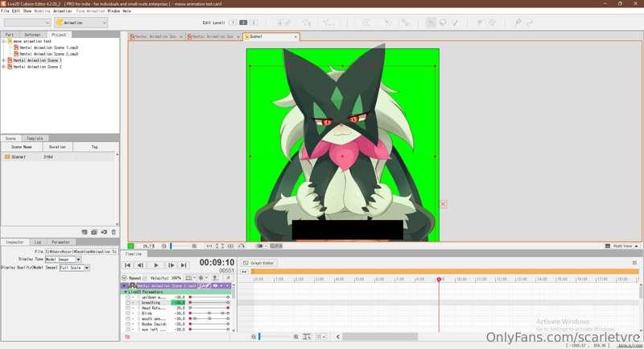Switch to the Parameter tab
Image resolution: width=644 pixels, height=349 pixels.
[x=61, y=243]
